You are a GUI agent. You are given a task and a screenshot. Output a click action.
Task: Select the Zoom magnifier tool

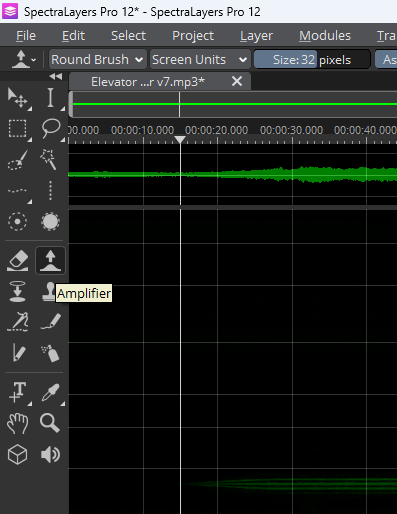tap(50, 423)
